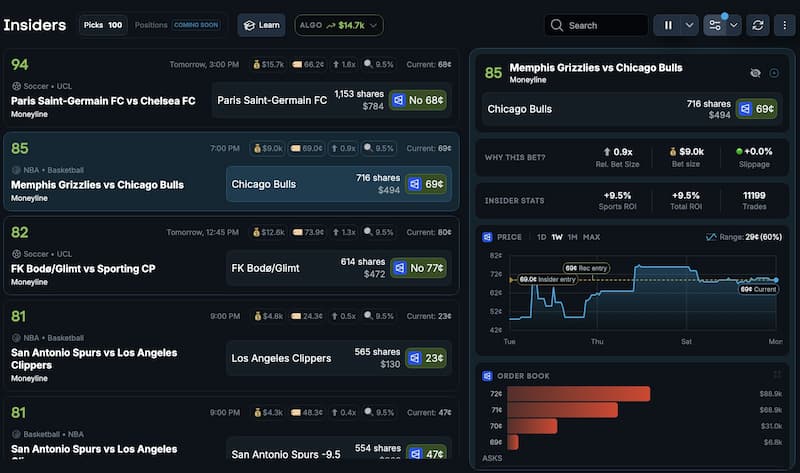This screenshot has width=800, height=473.
Task: Click the $9.0k bet size badge on Grizzlies row
Action: tap(267, 148)
